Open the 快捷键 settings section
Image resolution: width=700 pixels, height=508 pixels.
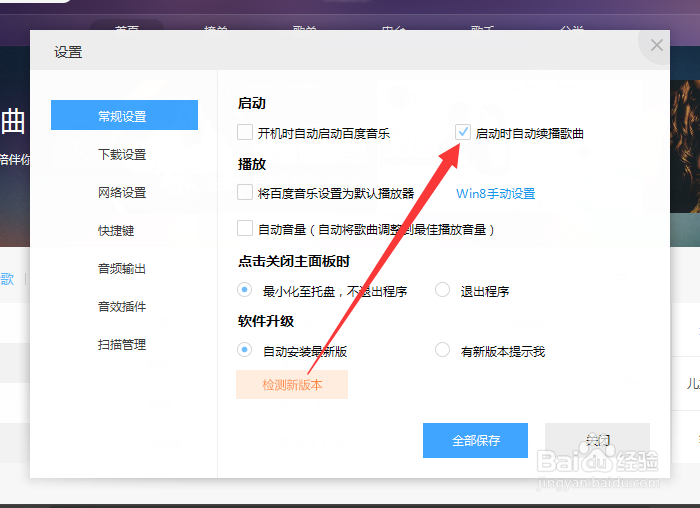coord(116,230)
